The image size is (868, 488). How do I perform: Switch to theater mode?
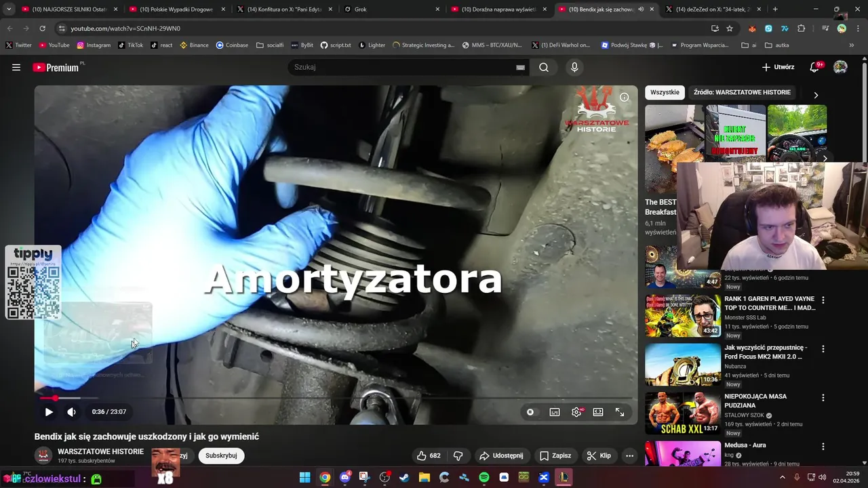598,411
